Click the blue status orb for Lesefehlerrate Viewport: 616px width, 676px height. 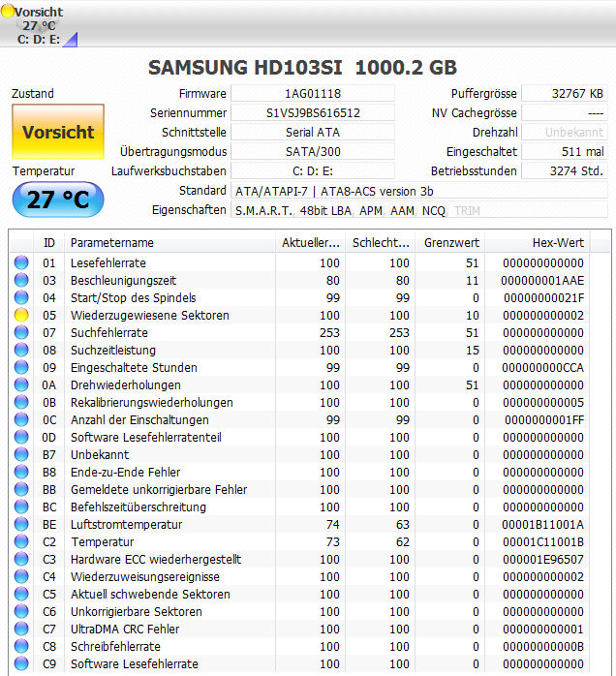pyautogui.click(x=21, y=262)
